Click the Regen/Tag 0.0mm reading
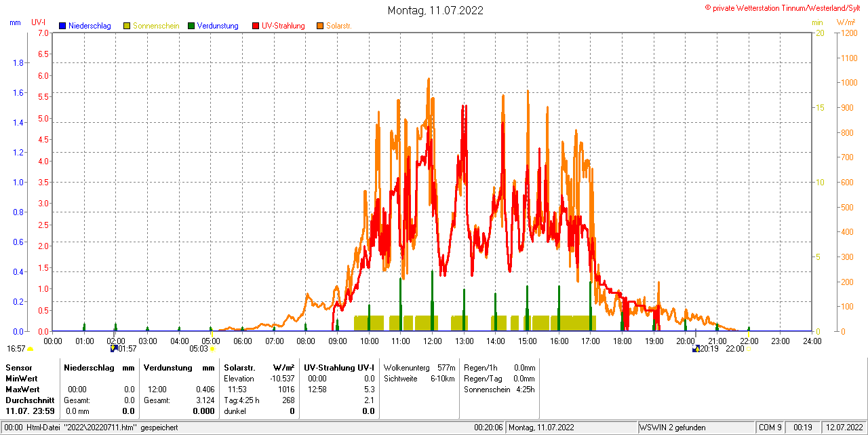 tap(500, 378)
